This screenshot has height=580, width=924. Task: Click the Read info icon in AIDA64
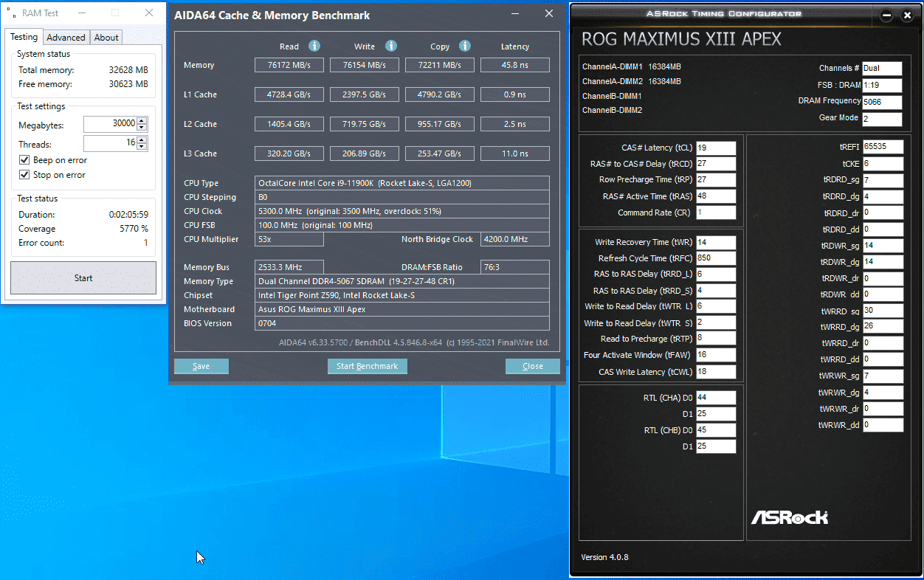pos(314,46)
